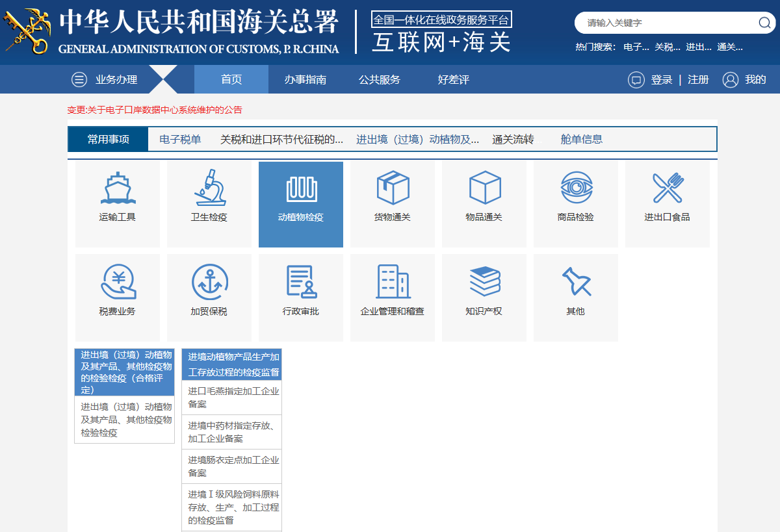Image resolution: width=780 pixels, height=532 pixels.
Task: Click the 登录 link
Action: pyautogui.click(x=662, y=80)
